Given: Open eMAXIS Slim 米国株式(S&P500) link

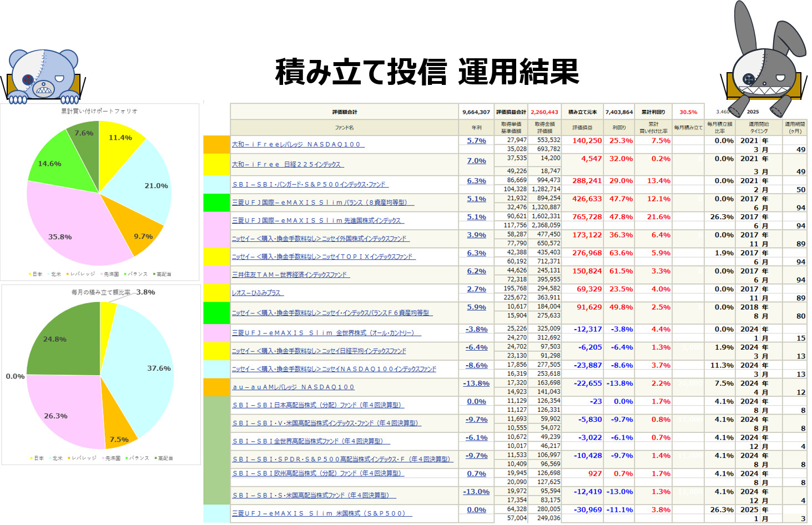Looking at the screenshot, I should point(322,513).
